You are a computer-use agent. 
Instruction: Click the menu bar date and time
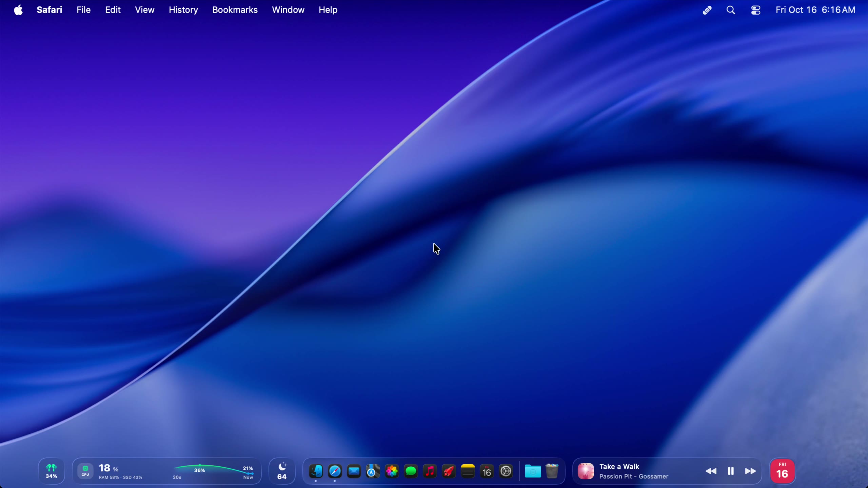[x=815, y=10]
